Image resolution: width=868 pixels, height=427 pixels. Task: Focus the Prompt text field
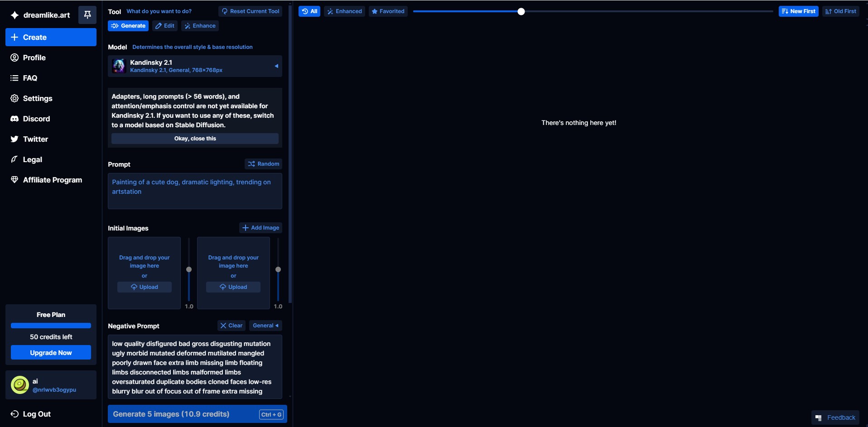coord(195,191)
